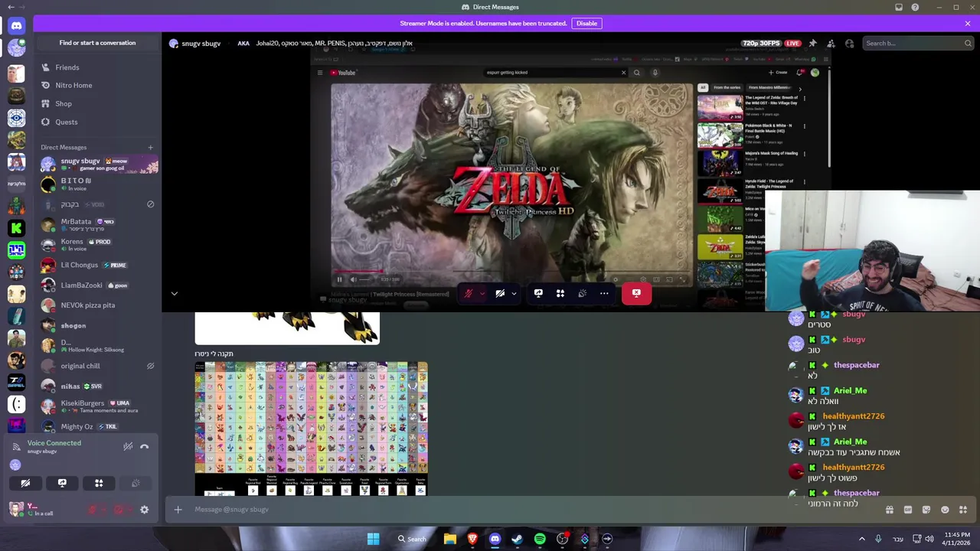Open File Explorer from taskbar
Screen dimensions: 980x551
click(450, 539)
